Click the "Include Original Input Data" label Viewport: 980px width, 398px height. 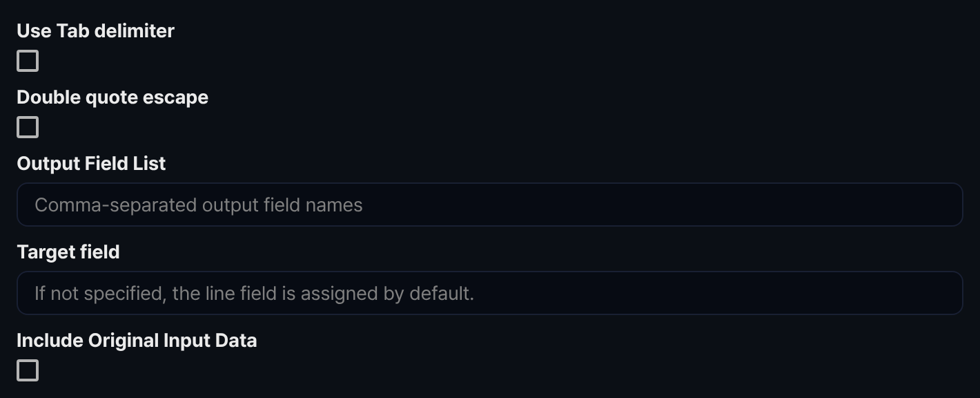pyautogui.click(x=137, y=341)
